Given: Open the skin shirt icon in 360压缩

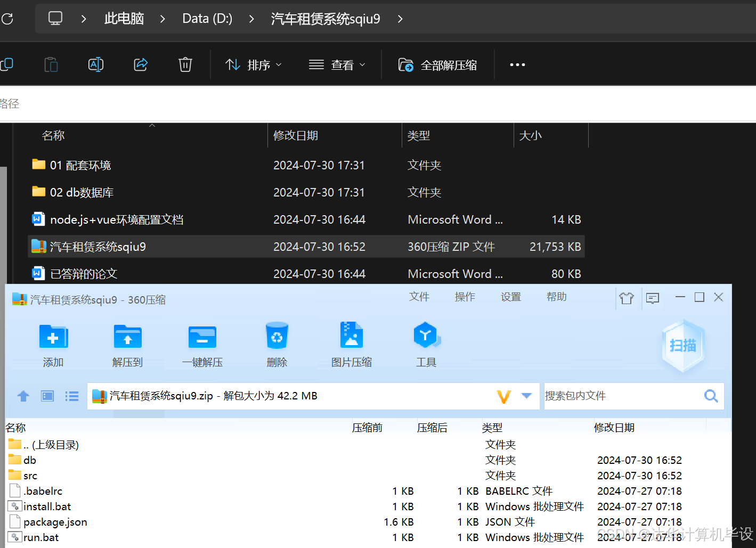Looking at the screenshot, I should pyautogui.click(x=627, y=298).
